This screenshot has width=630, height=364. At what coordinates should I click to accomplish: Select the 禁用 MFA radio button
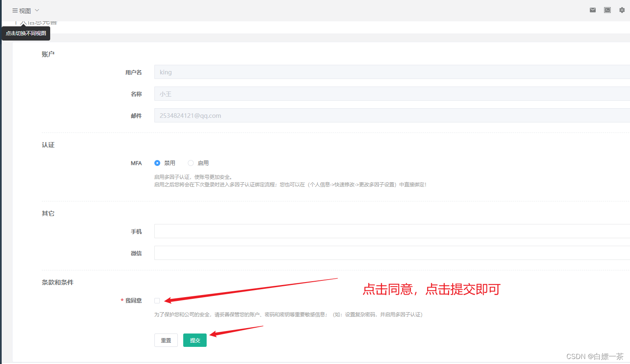coord(157,163)
